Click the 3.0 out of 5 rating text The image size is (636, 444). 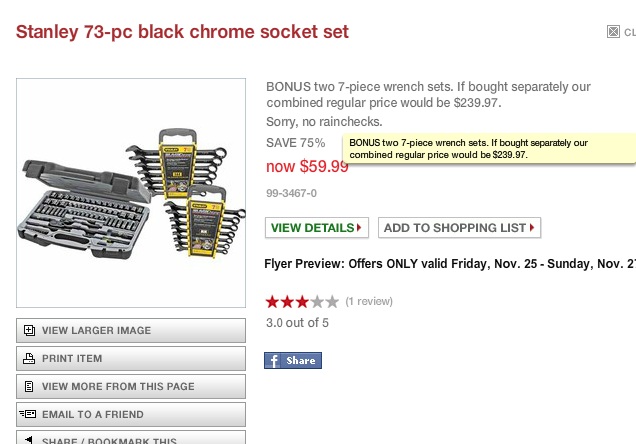coord(297,322)
